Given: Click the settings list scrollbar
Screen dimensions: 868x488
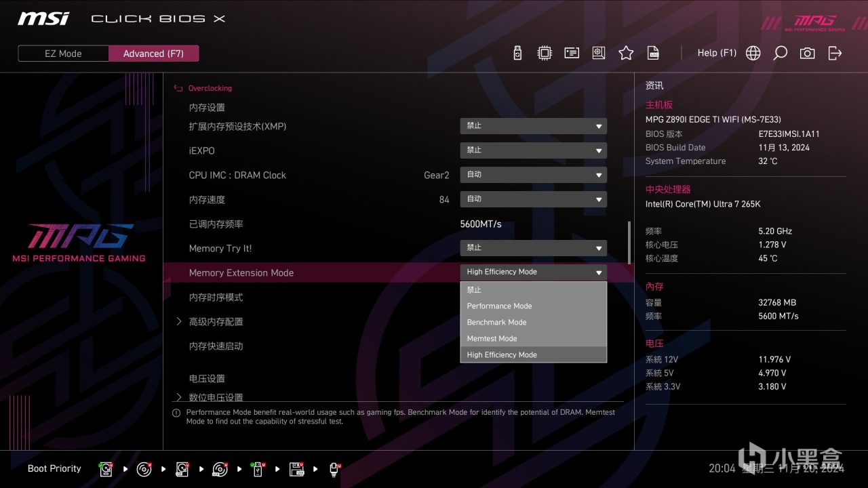Looking at the screenshot, I should [629, 243].
